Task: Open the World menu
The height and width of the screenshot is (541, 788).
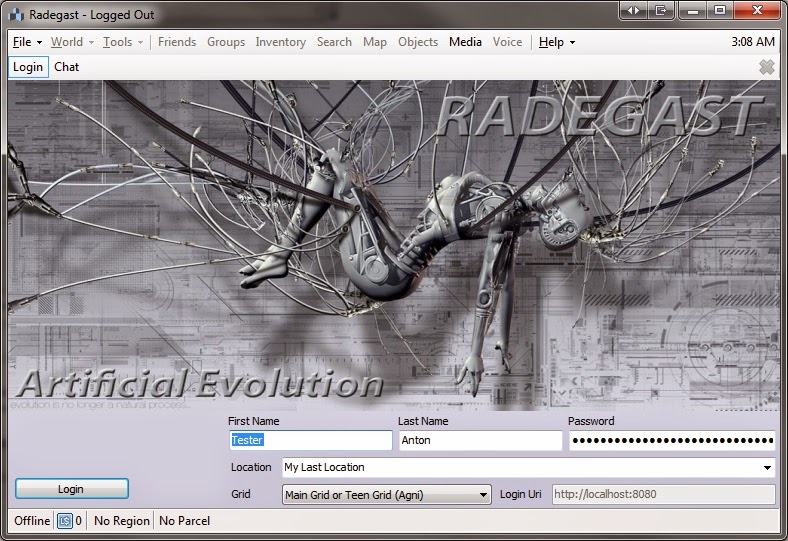Action: point(72,42)
